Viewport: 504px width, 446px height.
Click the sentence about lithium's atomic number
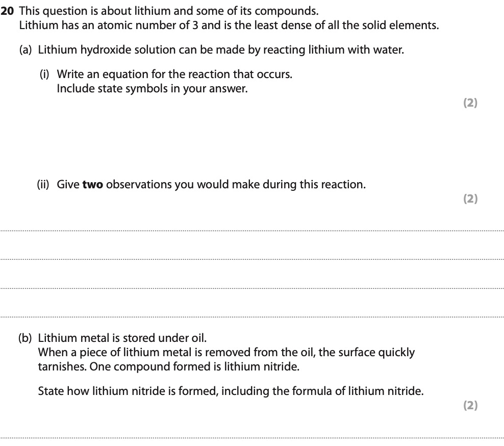(x=229, y=25)
